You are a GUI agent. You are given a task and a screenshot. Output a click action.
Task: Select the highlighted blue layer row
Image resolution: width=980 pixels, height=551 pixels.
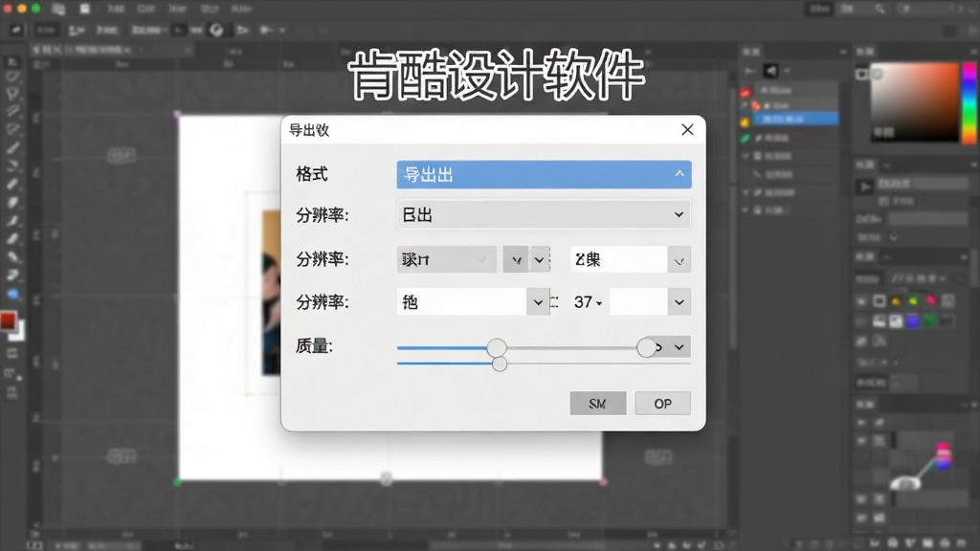pos(795,119)
